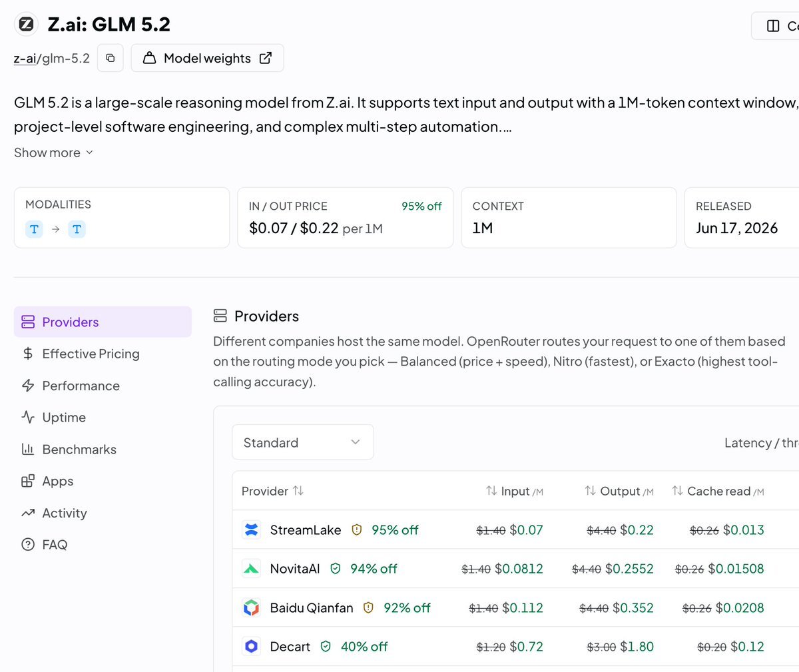Click the pulse icon for Uptime
The width and height of the screenshot is (799, 672).
28,418
